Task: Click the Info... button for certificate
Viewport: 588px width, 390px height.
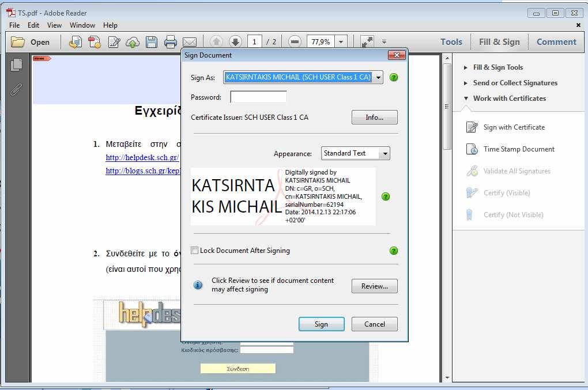Action: (x=374, y=118)
